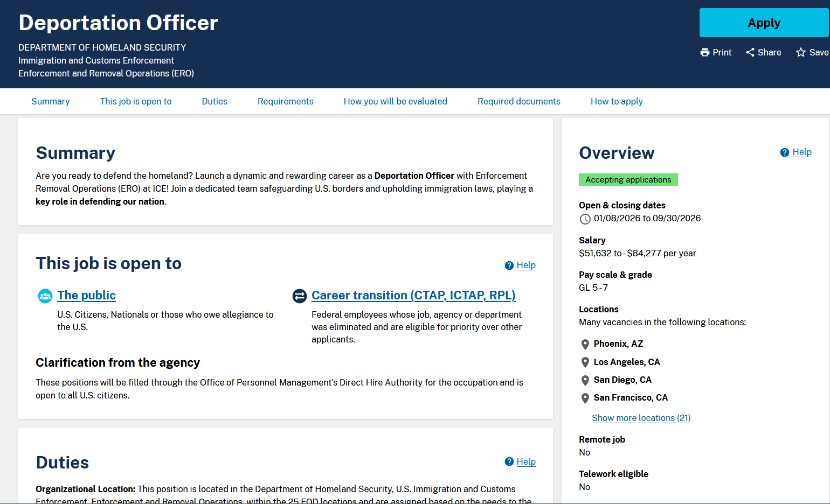
Task: Click Department of Homeland Security header text
Action: (102, 47)
